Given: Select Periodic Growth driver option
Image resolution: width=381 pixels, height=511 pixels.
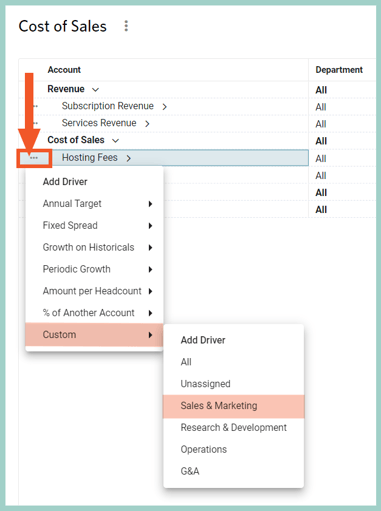Looking at the screenshot, I should pos(94,269).
